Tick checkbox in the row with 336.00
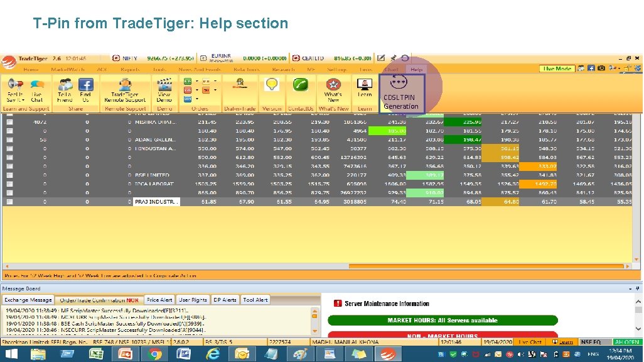Screen dimensions: 644x362 9,166
